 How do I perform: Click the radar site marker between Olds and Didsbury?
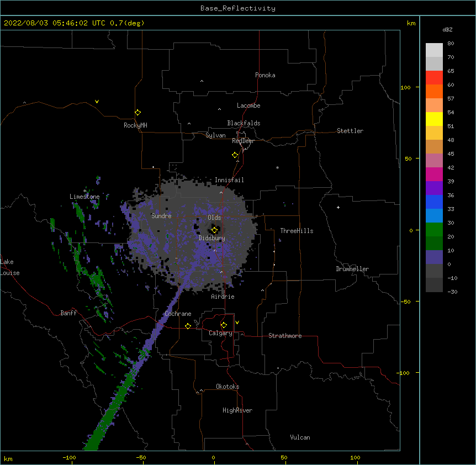pyautogui.click(x=214, y=230)
